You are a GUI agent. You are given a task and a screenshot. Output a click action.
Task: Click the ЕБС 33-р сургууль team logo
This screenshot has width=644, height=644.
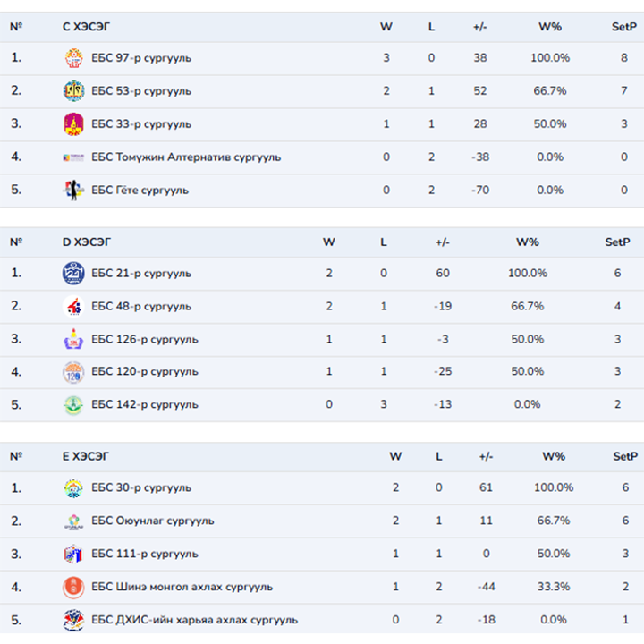[73, 124]
